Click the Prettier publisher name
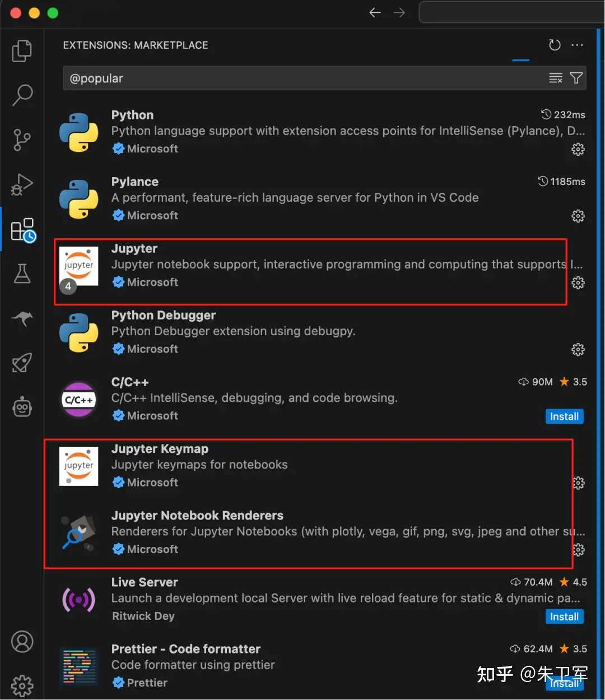Screen dimensions: 605x700 point(147,683)
